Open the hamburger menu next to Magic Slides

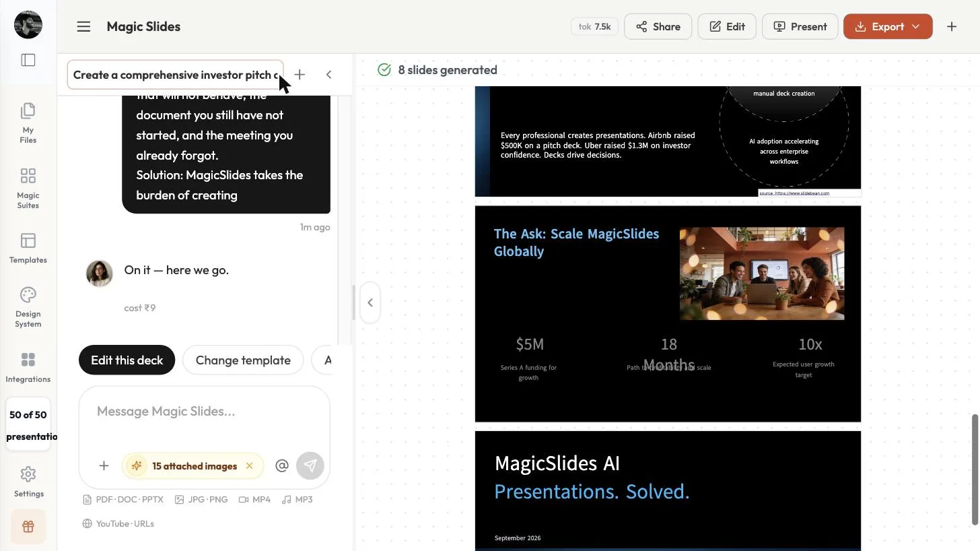(83, 26)
